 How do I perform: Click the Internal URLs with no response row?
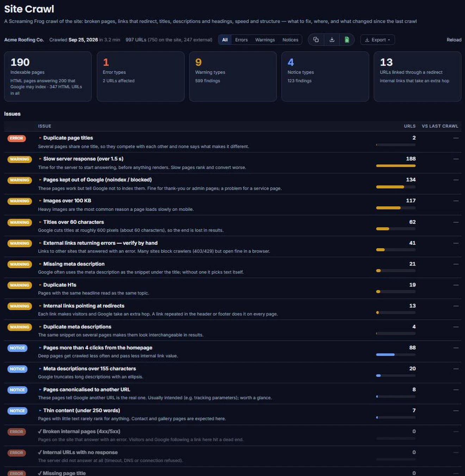(232, 456)
